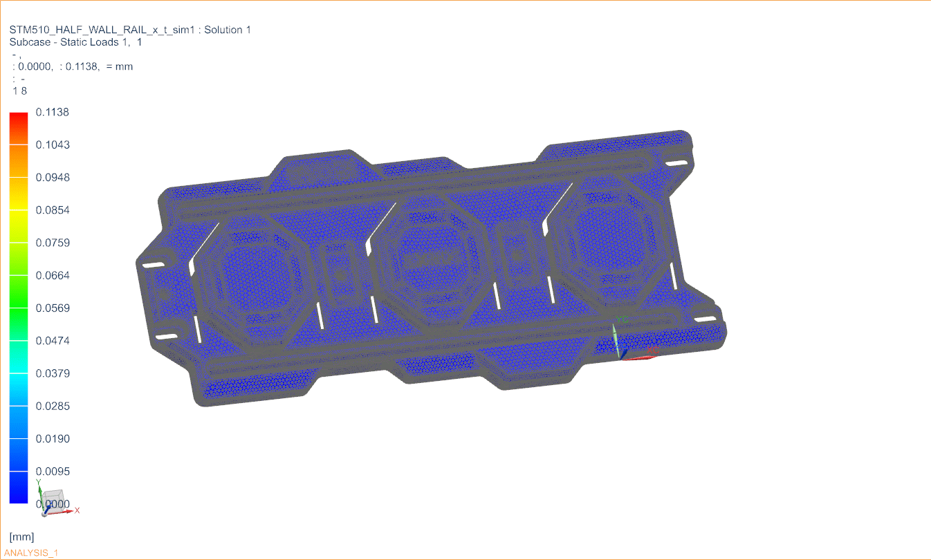This screenshot has width=931, height=560.
Task: Click the legend value 0.0095
Action: pyautogui.click(x=53, y=472)
